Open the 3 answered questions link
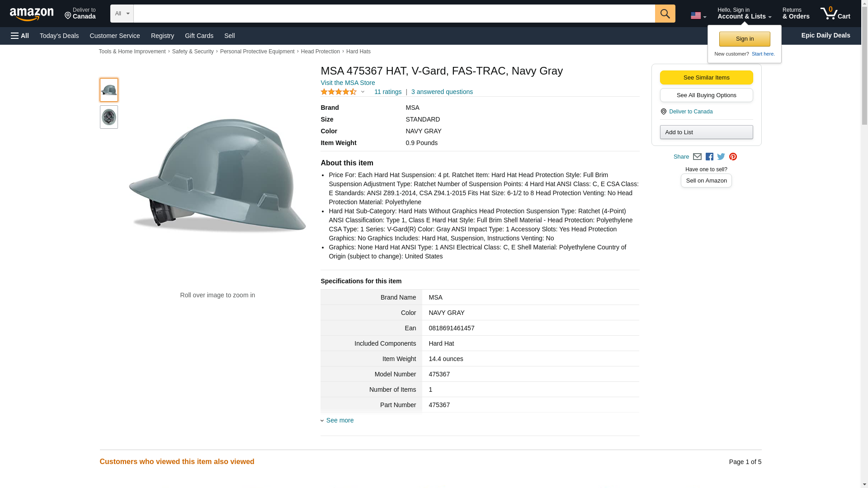The width and height of the screenshot is (868, 488). (442, 92)
